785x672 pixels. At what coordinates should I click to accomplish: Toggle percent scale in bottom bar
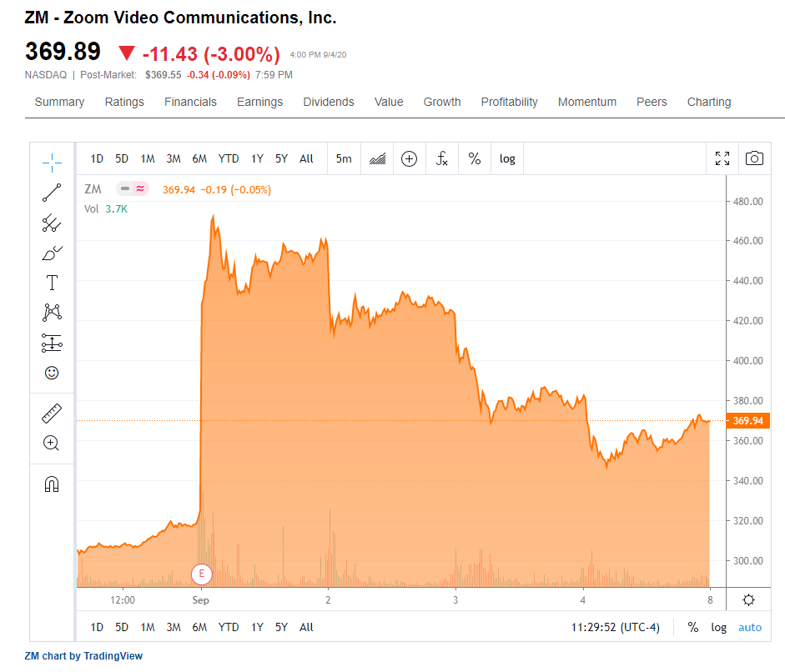(693, 628)
